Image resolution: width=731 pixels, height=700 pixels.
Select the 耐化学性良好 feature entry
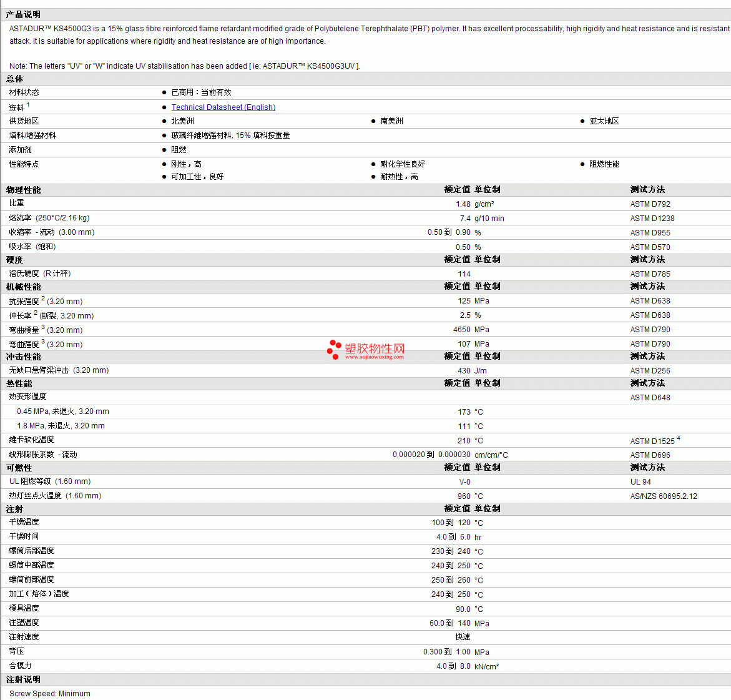click(403, 164)
